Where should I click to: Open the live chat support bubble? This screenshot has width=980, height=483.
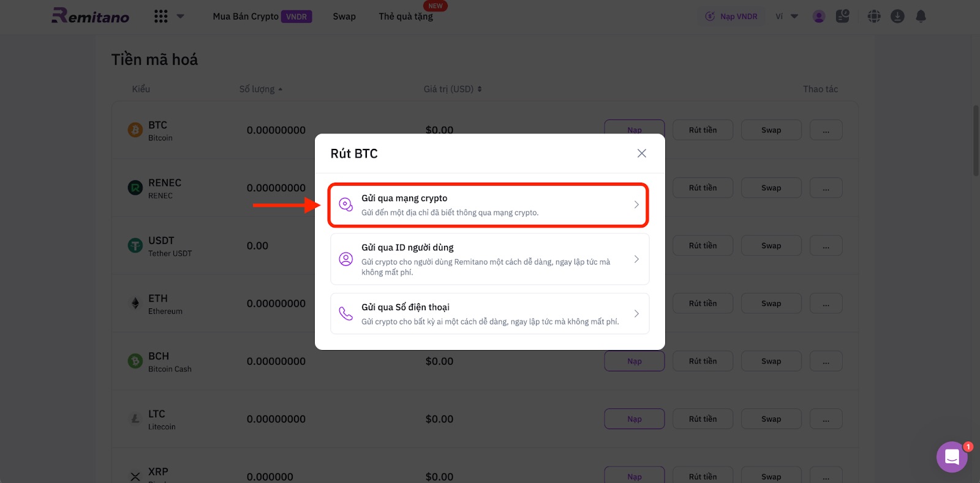pyautogui.click(x=952, y=457)
